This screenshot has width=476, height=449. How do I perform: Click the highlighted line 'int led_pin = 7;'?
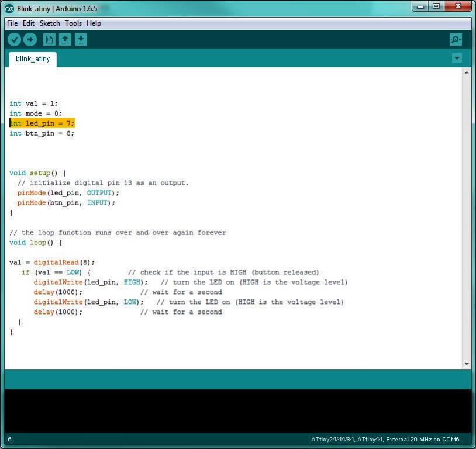pyautogui.click(x=42, y=123)
